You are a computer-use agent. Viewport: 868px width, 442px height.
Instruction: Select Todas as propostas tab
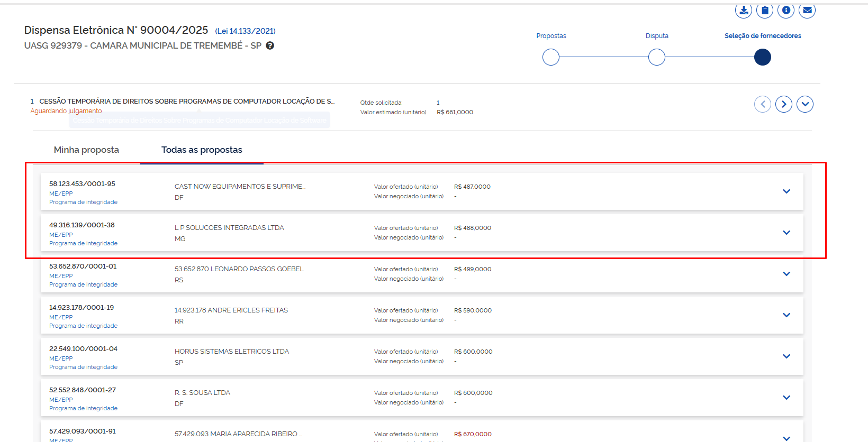point(202,150)
